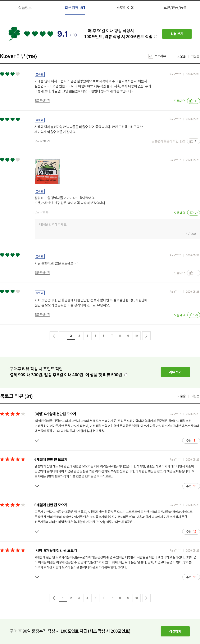Sort 북로그 reviews by 도움순
Viewport: 200px width, 644px height.
tap(181, 396)
